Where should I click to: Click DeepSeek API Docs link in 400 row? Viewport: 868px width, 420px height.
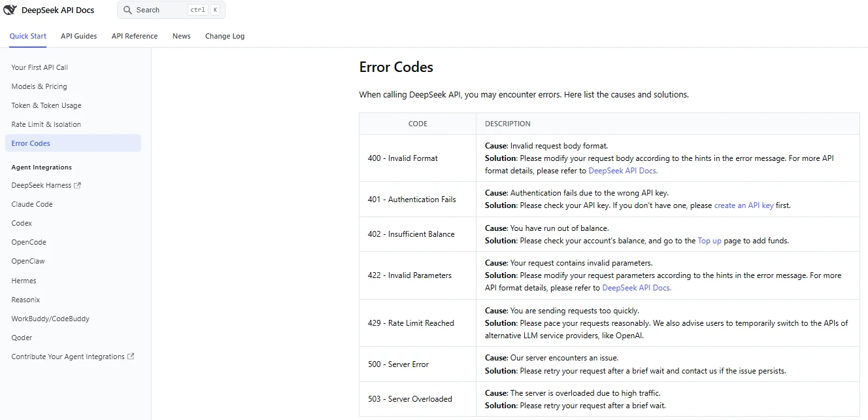[x=623, y=171]
